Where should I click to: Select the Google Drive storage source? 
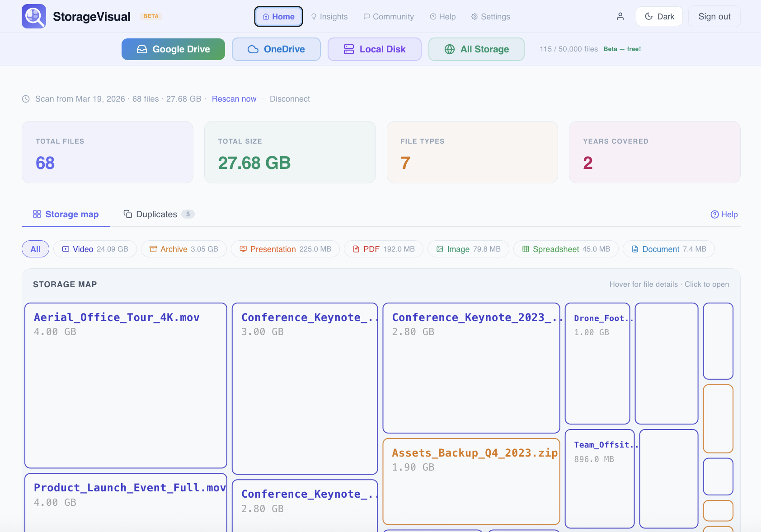click(x=173, y=49)
